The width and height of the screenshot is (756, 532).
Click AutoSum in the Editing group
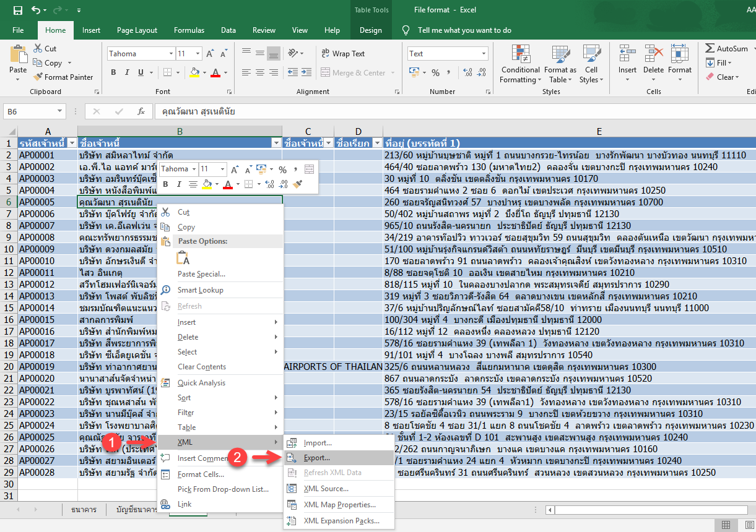pyautogui.click(x=726, y=49)
